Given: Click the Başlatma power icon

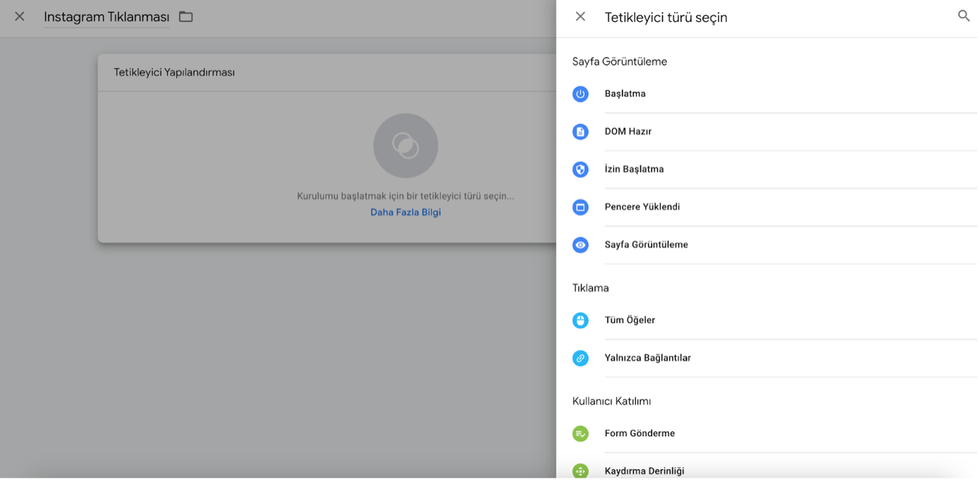Looking at the screenshot, I should 580,94.
